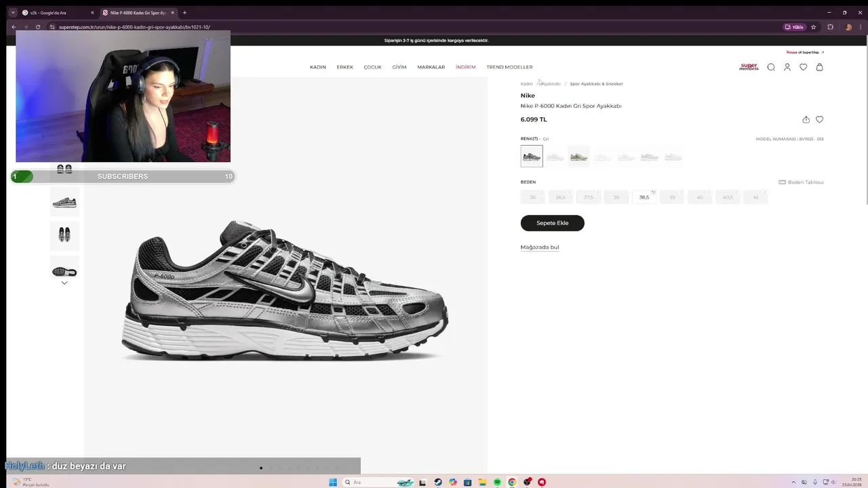Viewport: 868px width, 488px height.
Task: Select size 41
Action: 755,197
